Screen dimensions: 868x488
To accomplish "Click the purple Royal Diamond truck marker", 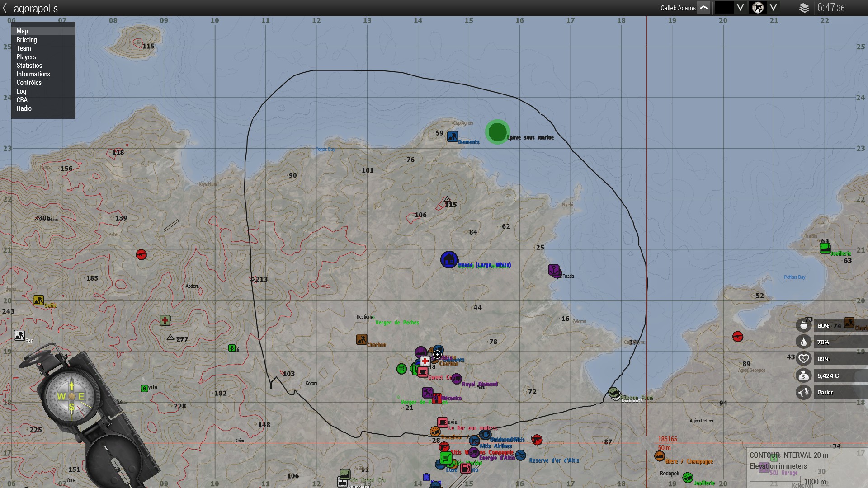I will pos(457,379).
